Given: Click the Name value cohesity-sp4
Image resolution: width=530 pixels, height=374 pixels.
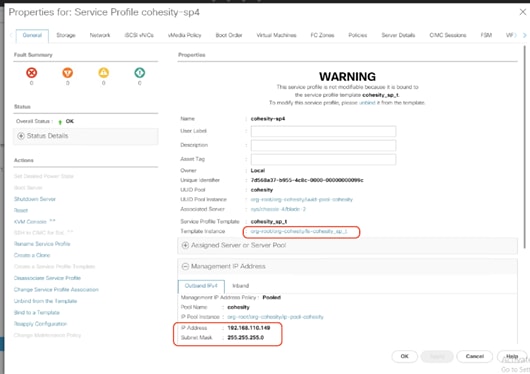Looking at the screenshot, I should pos(268,119).
